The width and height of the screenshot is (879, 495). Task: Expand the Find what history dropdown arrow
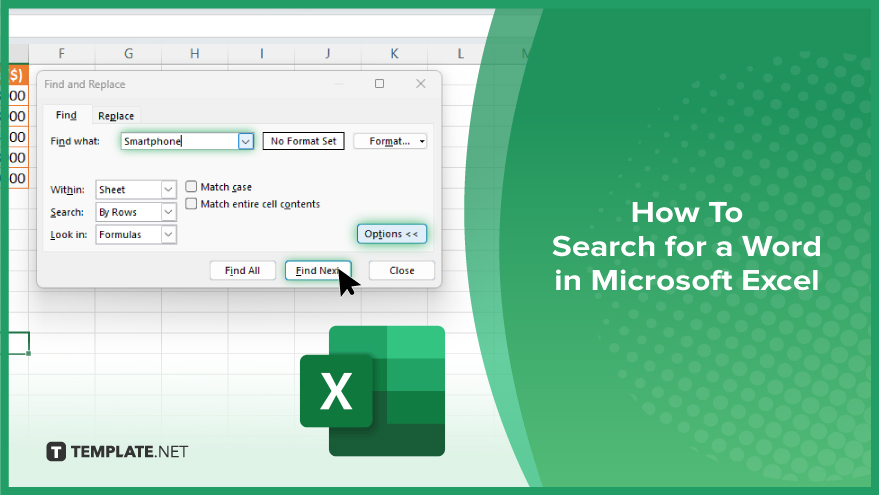(246, 141)
